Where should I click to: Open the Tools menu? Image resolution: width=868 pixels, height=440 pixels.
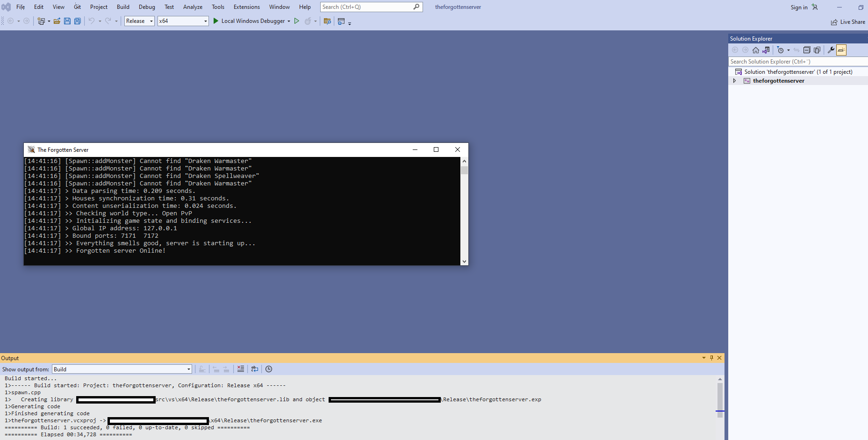click(218, 7)
